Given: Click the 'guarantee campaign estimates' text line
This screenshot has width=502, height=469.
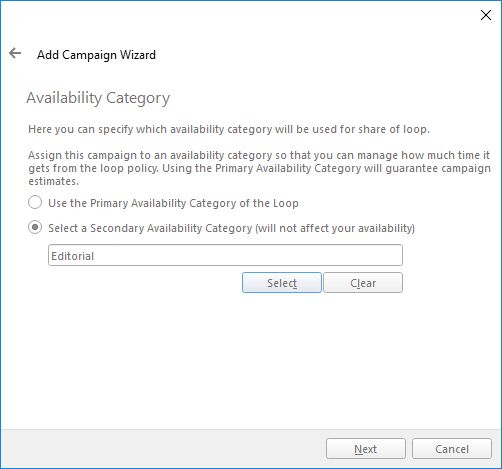Looking at the screenshot, I should [x=259, y=175].
